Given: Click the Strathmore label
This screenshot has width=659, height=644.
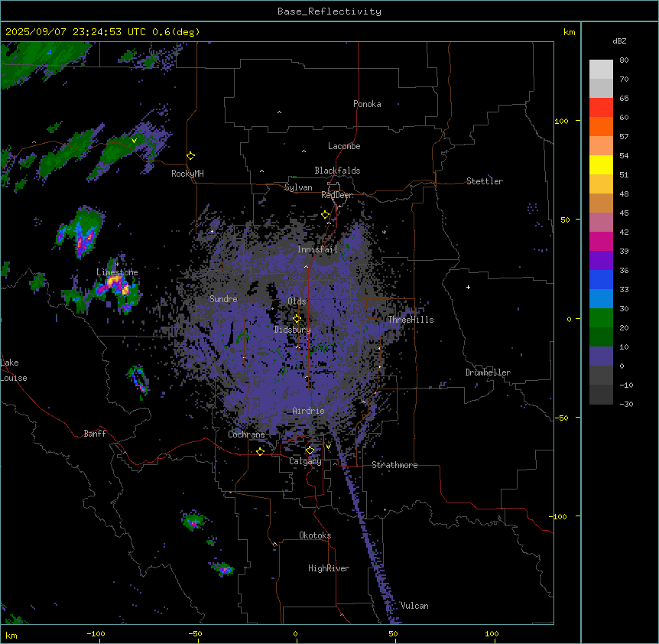Looking at the screenshot, I should (394, 465).
